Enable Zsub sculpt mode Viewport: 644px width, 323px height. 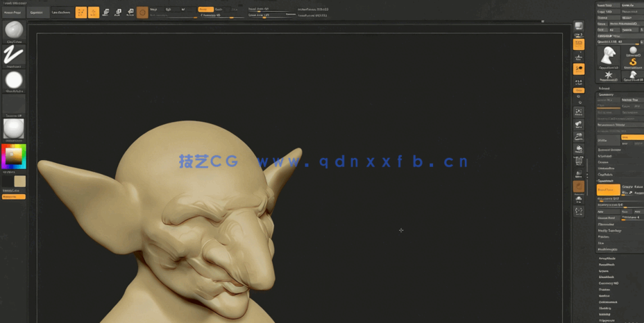click(x=219, y=9)
